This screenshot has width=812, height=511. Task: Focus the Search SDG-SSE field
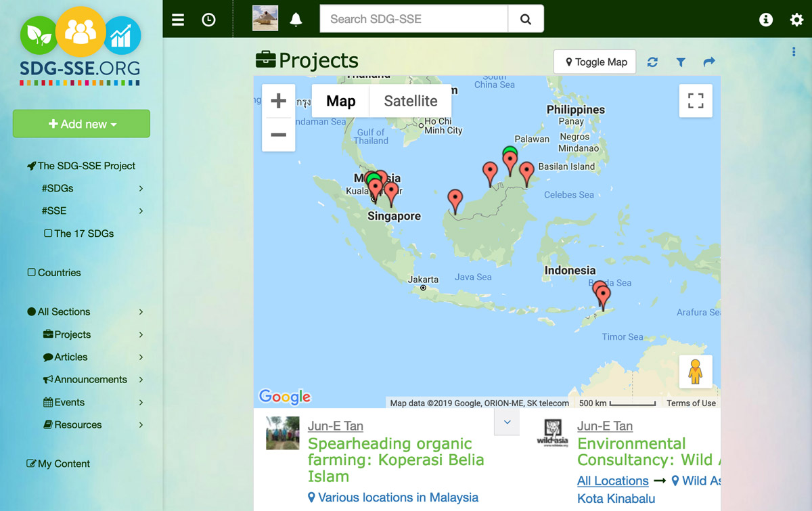pos(414,19)
